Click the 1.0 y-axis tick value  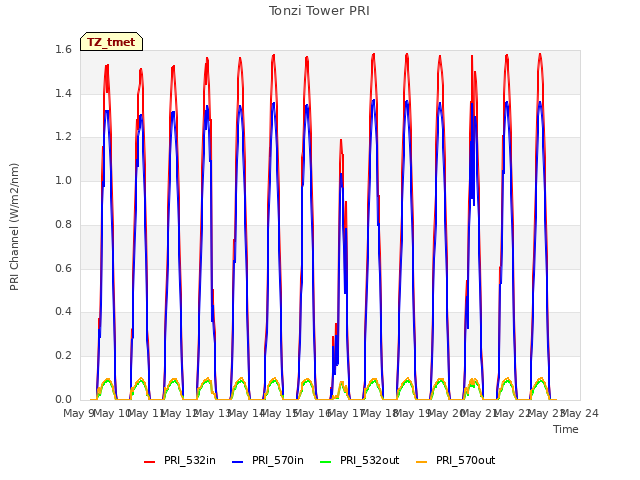coord(63,180)
